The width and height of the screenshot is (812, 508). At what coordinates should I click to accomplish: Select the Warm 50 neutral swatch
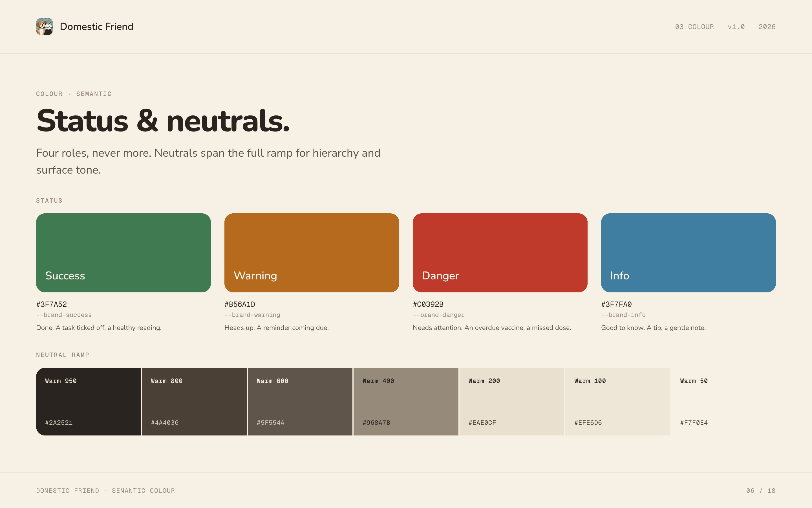[x=723, y=402]
